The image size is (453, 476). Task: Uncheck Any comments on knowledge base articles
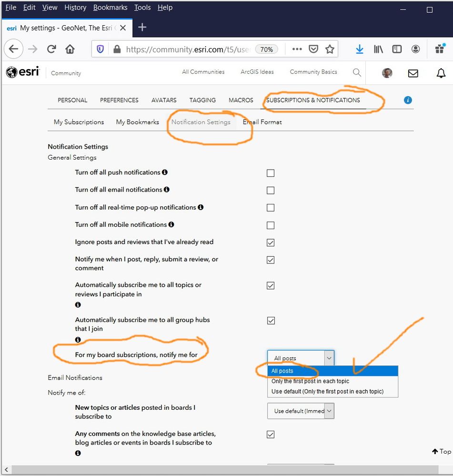tap(271, 435)
